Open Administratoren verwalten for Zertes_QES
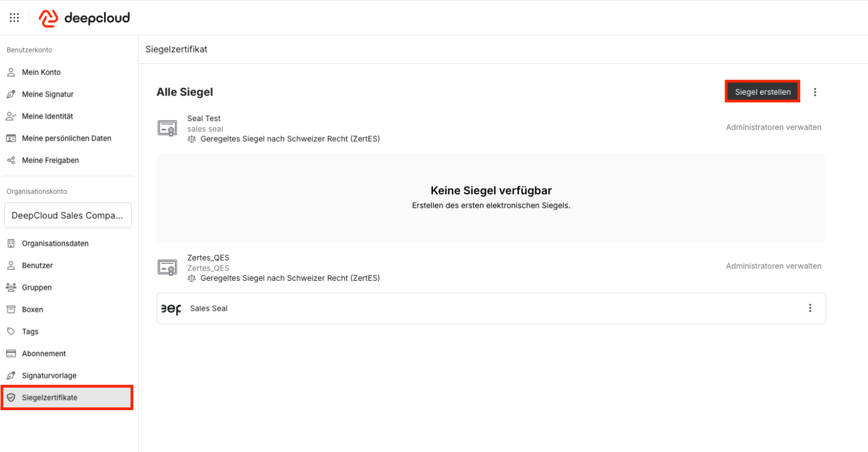 774,266
